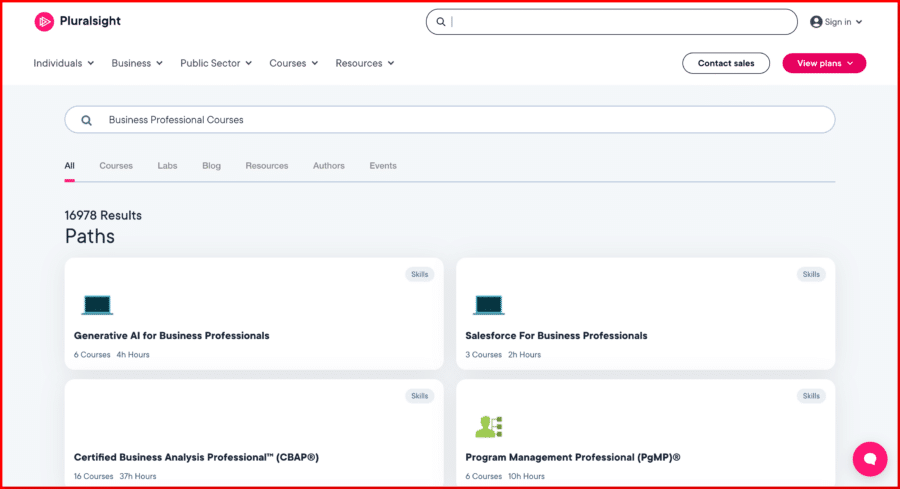The width and height of the screenshot is (900, 489).
Task: Click the Sign in user avatar icon
Action: (x=816, y=22)
